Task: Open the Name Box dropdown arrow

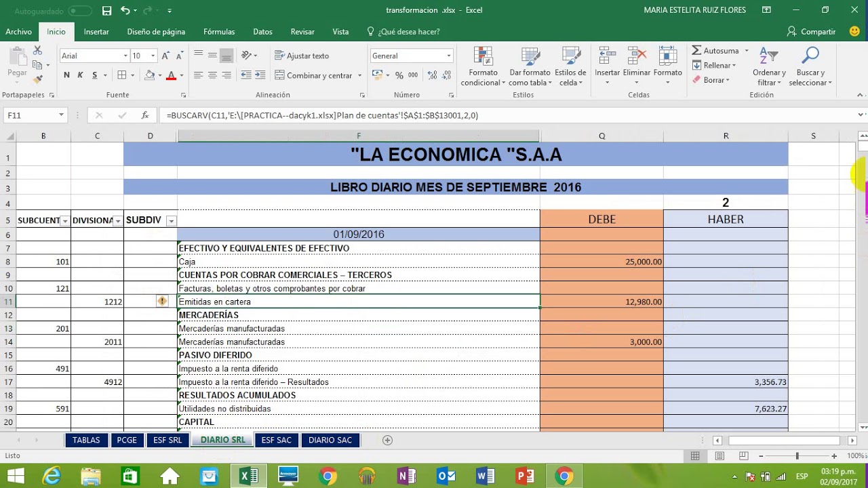Action: tap(61, 115)
